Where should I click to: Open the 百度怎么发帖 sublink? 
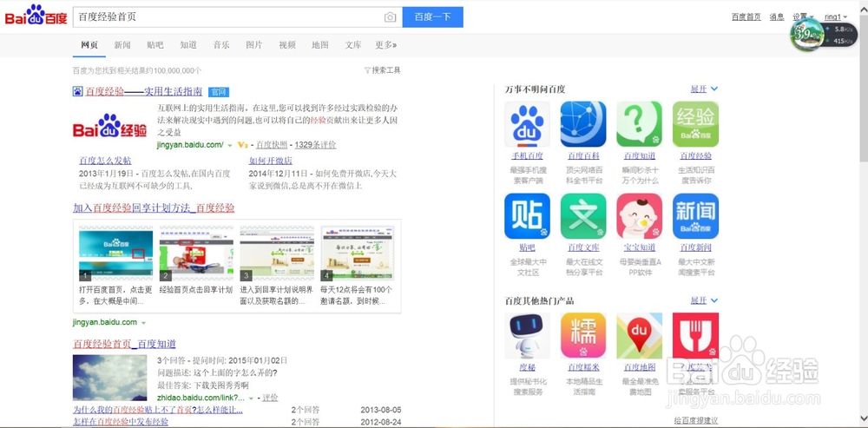(105, 161)
